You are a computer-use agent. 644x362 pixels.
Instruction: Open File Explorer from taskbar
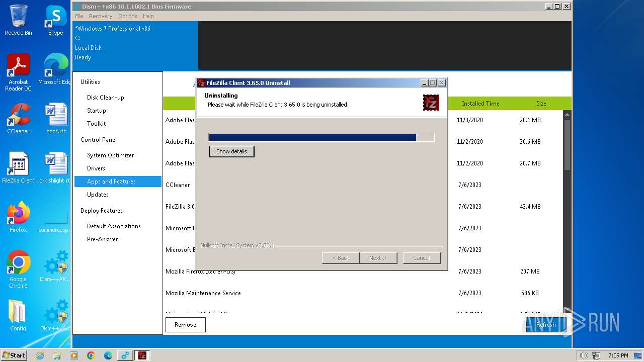pos(57,355)
